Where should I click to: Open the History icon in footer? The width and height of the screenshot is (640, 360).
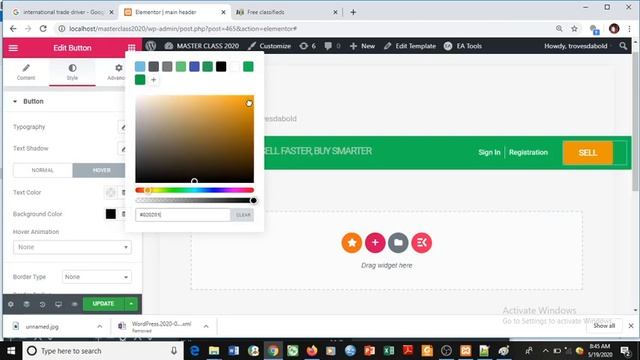tap(42, 304)
